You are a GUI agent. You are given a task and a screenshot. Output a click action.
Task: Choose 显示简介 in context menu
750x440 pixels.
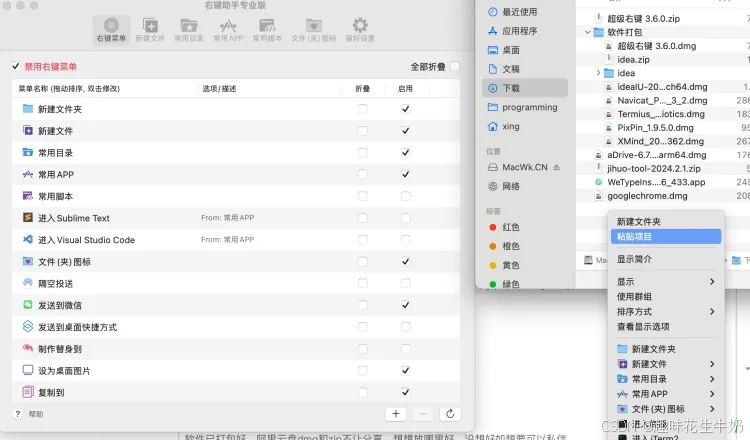click(666, 259)
